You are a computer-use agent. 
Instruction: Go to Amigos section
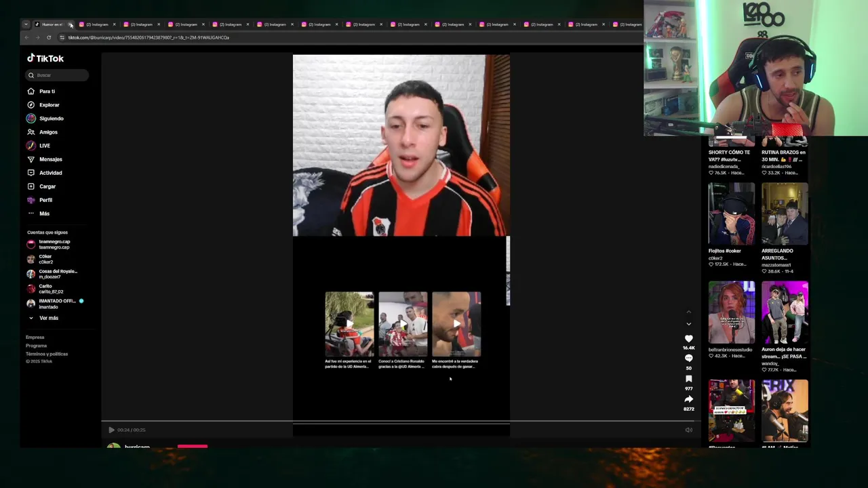(x=48, y=132)
